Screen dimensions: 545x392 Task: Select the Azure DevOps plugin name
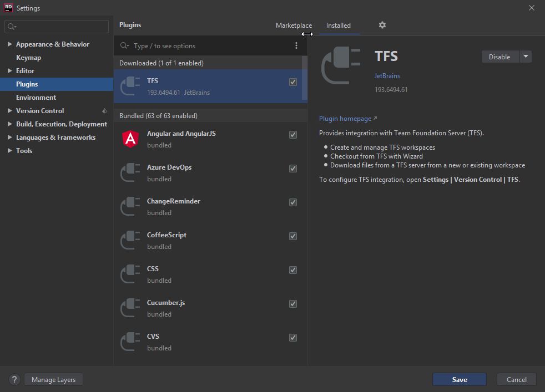[169, 167]
